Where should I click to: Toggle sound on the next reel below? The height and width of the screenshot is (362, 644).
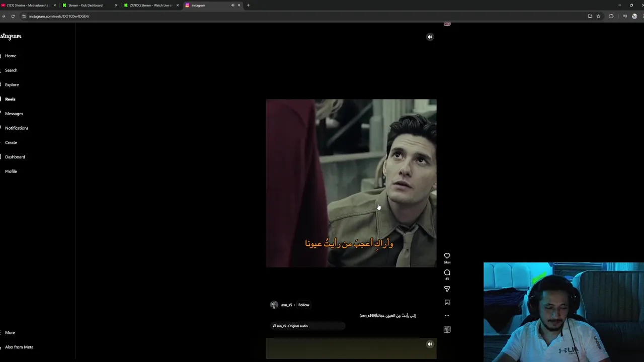coord(430,344)
